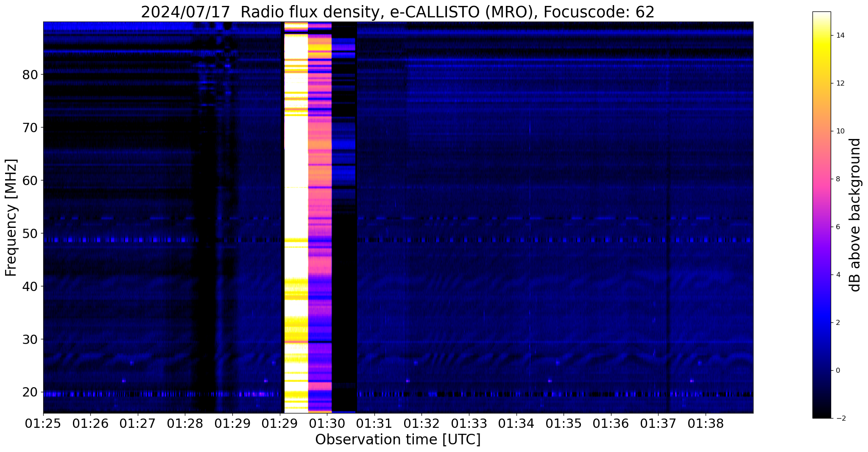Screen dimensions: 868x452
Task: Click the 50 MHz frequency tick label
Action: click(30, 234)
